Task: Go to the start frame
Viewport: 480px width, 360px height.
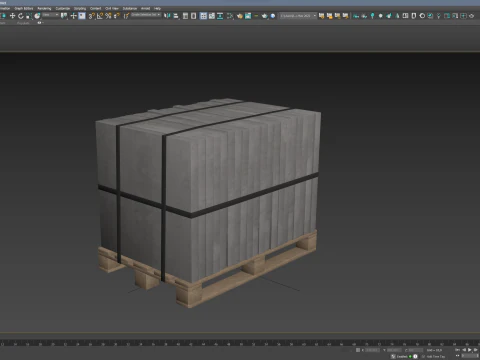Action: 458,350
